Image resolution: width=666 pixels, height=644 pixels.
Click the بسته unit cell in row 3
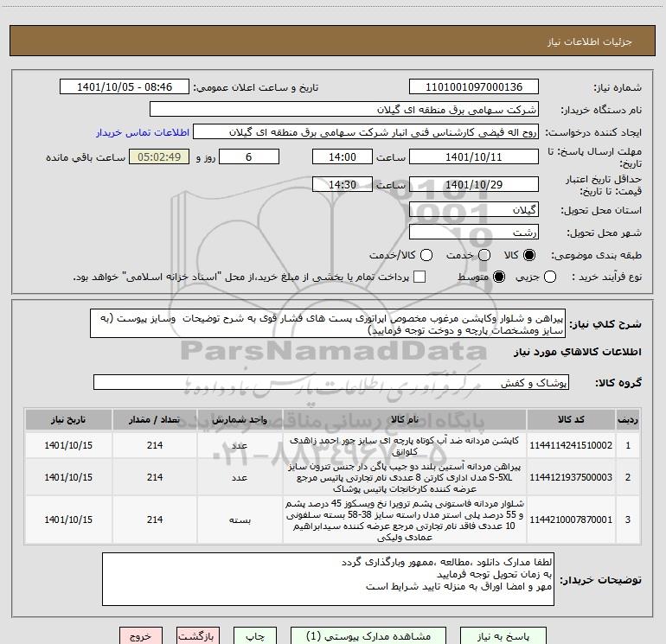click(240, 520)
